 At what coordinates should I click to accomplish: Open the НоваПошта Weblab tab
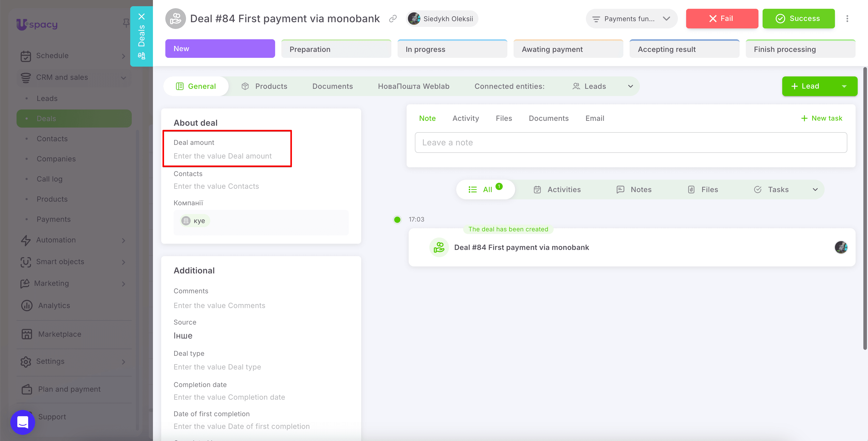click(413, 86)
